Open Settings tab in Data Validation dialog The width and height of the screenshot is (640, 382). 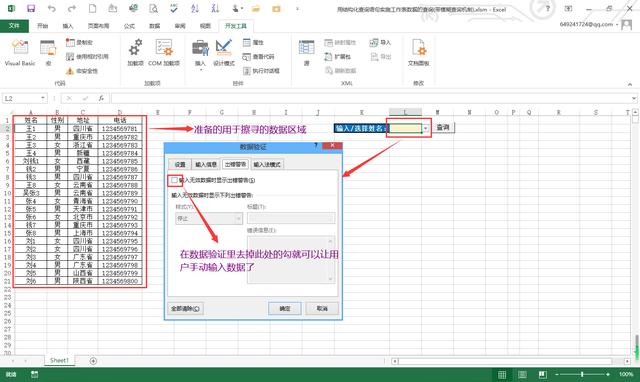coord(180,164)
